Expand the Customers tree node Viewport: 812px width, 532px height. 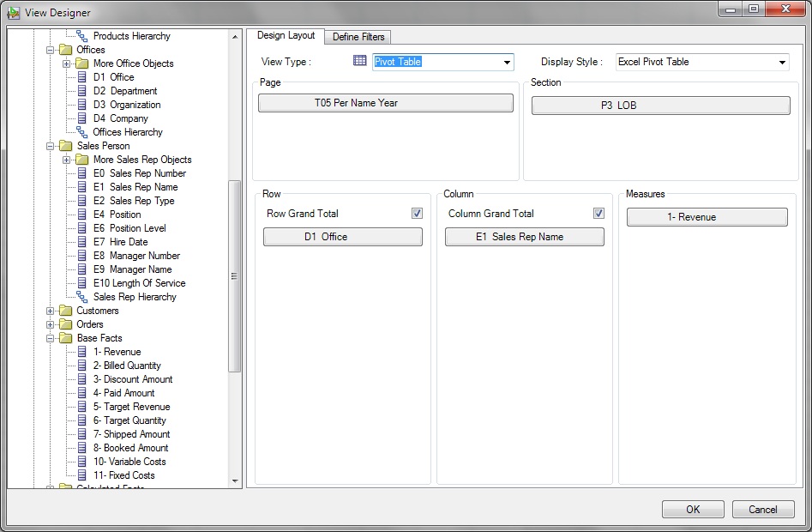51,310
